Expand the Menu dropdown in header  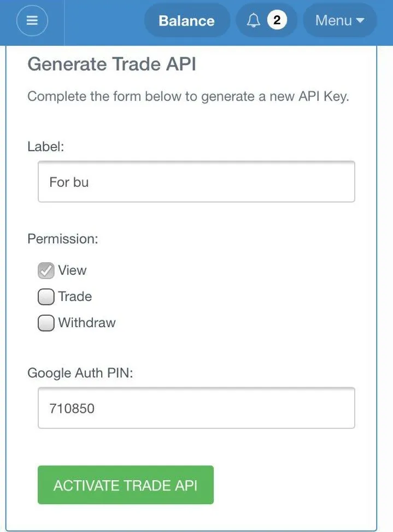coord(339,20)
